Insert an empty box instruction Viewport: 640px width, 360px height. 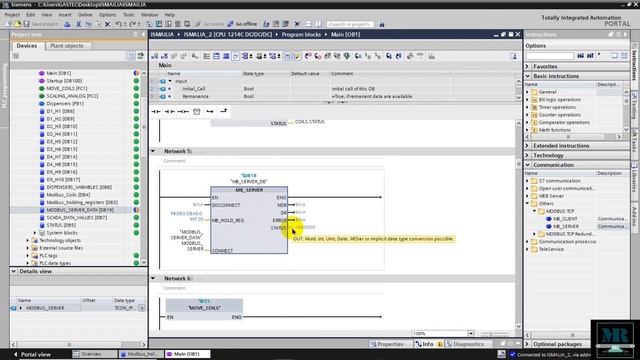coord(197,111)
